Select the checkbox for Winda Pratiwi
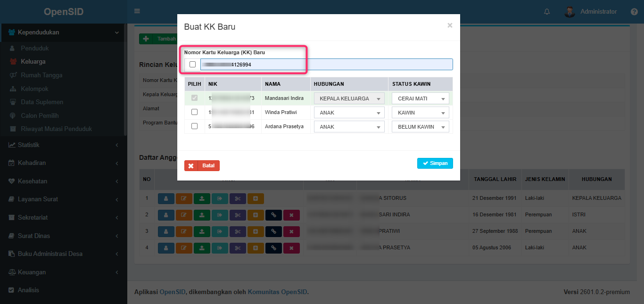This screenshot has height=304, width=644. point(194,113)
